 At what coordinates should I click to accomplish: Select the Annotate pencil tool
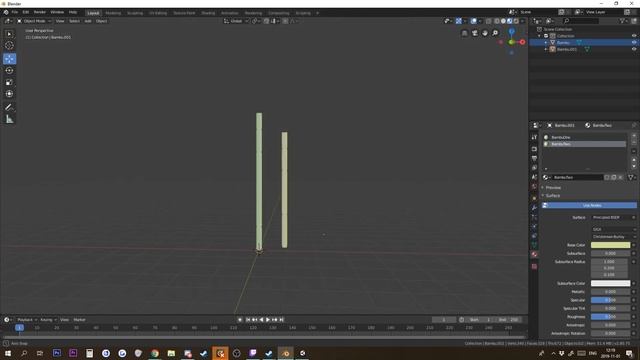9,107
